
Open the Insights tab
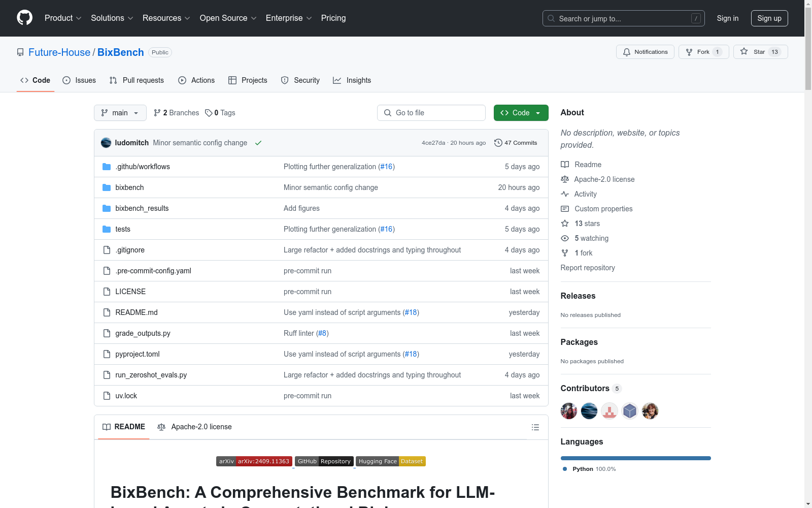tap(352, 80)
